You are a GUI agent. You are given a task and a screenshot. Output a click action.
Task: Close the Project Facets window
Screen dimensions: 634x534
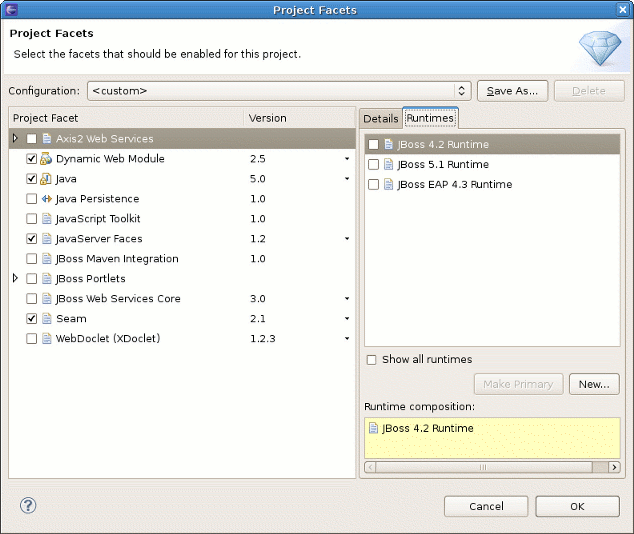[x=623, y=9]
